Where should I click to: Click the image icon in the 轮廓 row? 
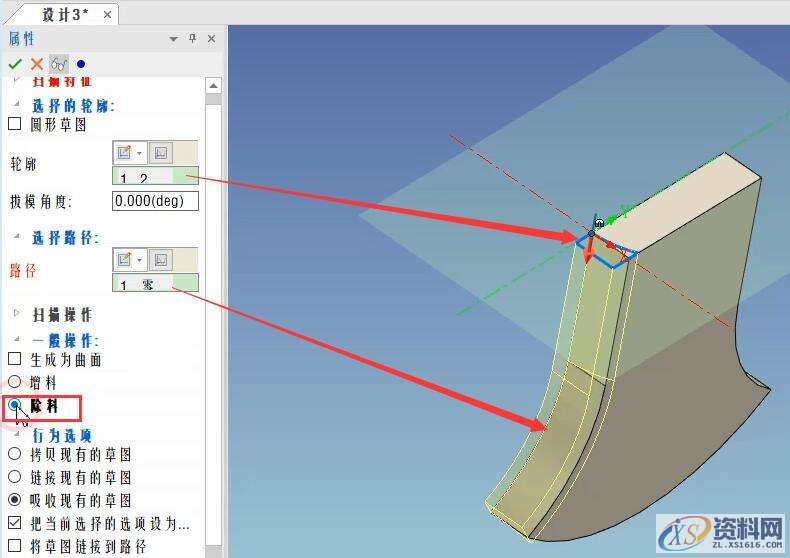(x=160, y=153)
